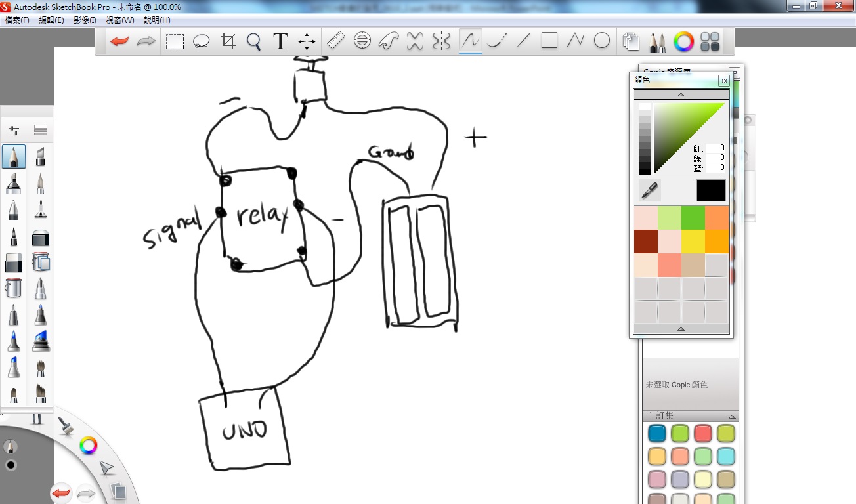Open the 視窗(W) menu

click(120, 20)
